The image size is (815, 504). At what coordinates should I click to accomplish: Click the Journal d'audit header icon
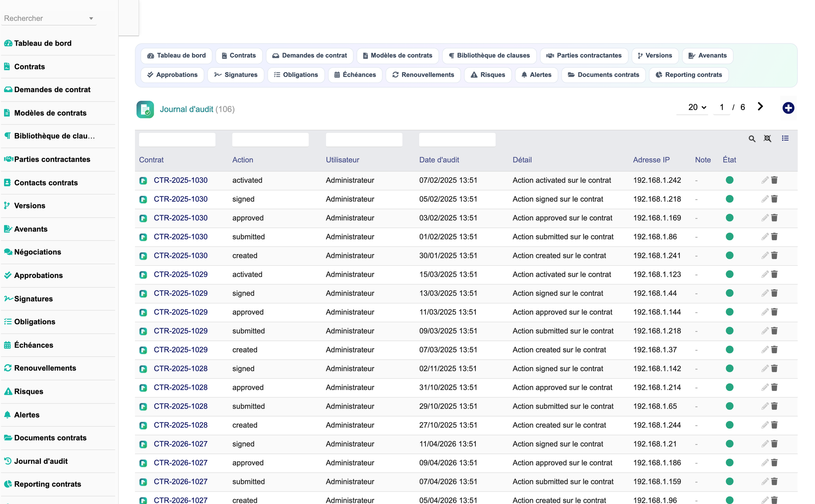pos(145,109)
